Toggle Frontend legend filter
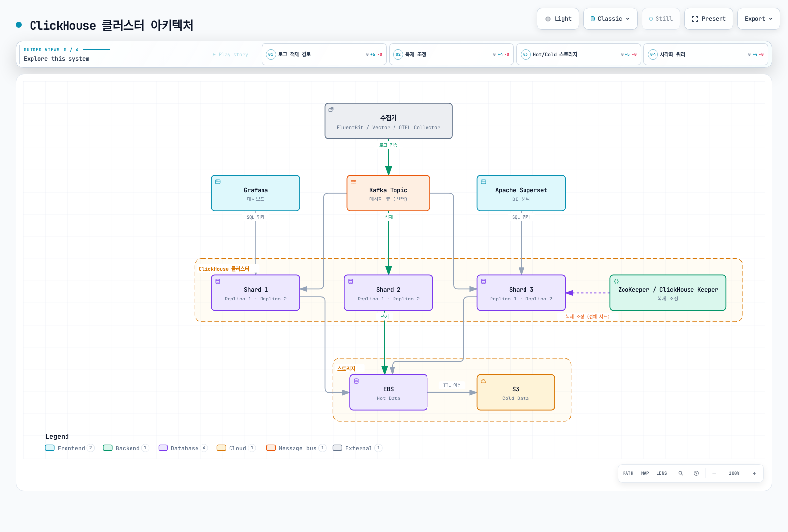 pos(69,448)
